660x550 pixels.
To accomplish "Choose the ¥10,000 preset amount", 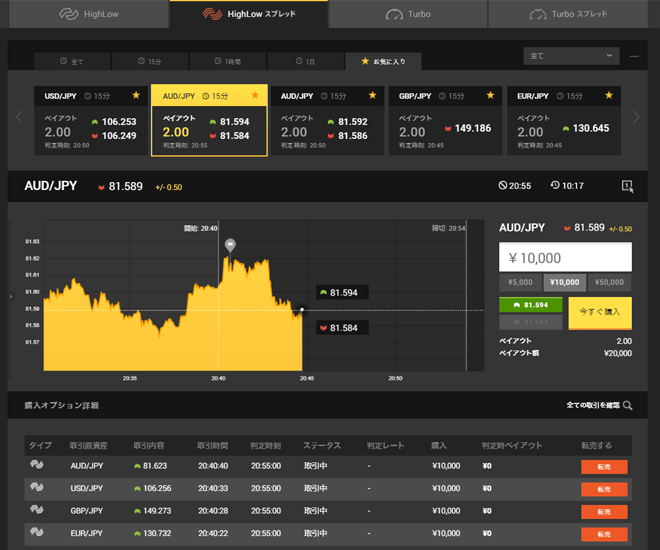I will pos(564,282).
